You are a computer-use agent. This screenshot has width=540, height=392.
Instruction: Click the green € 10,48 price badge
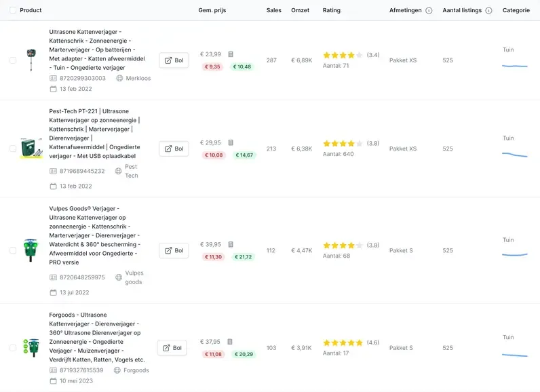click(242, 66)
